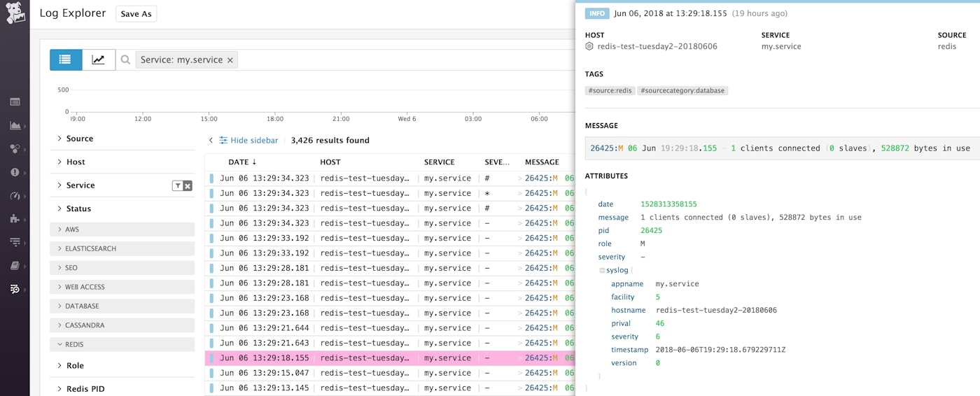This screenshot has width=980, height=396.
Task: Click the back chevron beside Hide sidebar
Action: click(x=211, y=140)
